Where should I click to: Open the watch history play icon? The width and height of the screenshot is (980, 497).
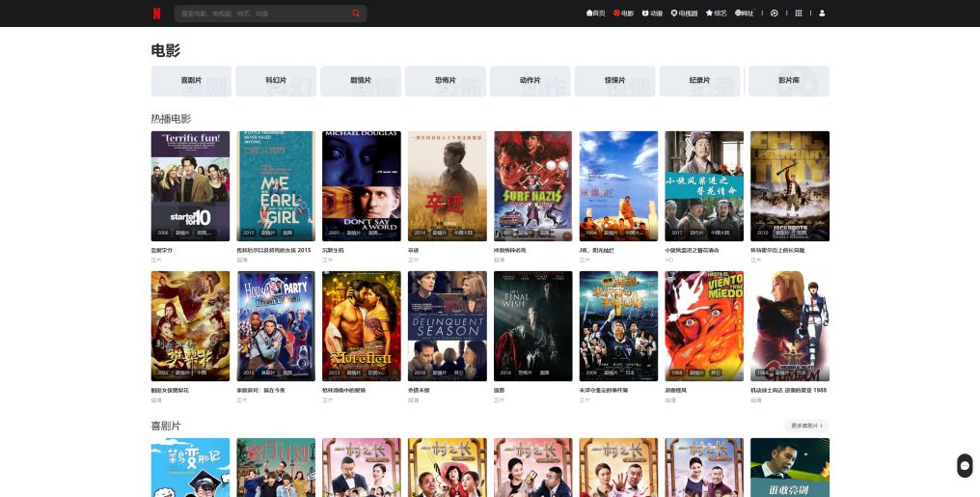click(775, 14)
